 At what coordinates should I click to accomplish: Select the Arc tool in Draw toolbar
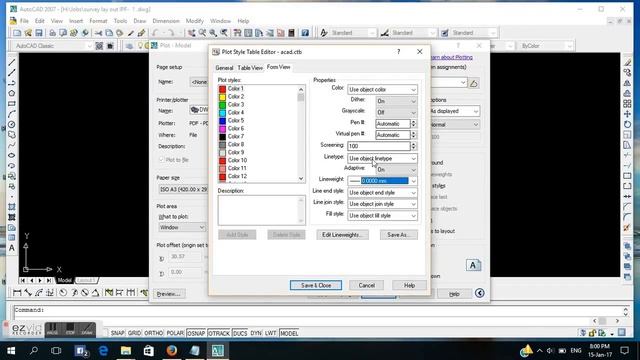(x=12, y=114)
